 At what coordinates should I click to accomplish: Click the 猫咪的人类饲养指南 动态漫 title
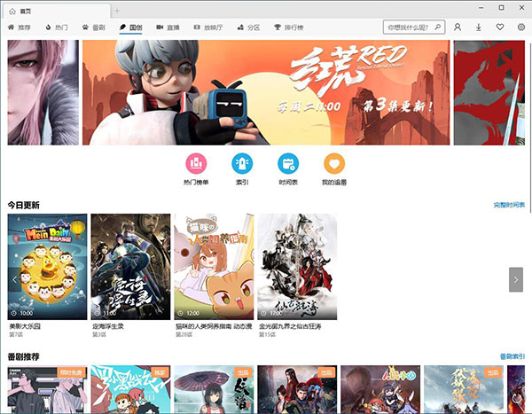click(214, 326)
